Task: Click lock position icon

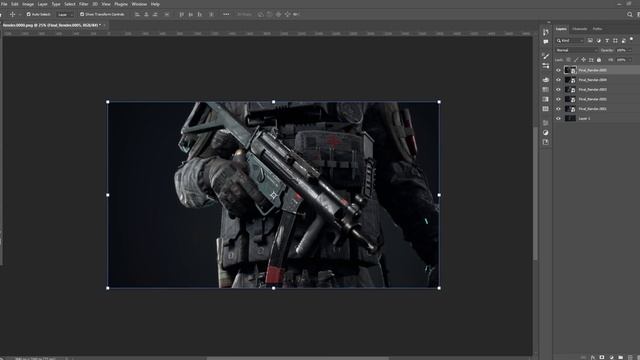Action: click(584, 60)
